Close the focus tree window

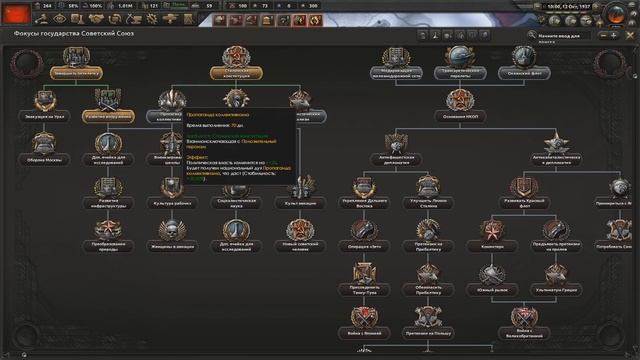(630, 36)
